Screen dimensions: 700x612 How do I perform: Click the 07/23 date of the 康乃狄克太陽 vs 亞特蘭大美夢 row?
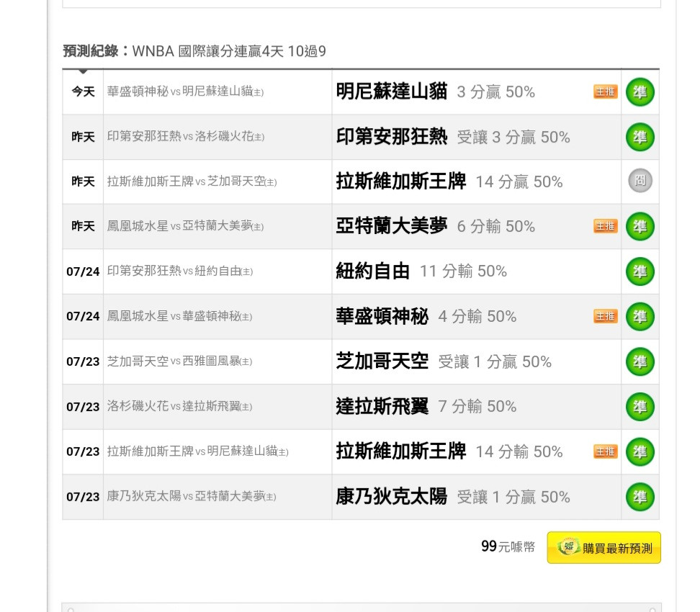(x=83, y=497)
